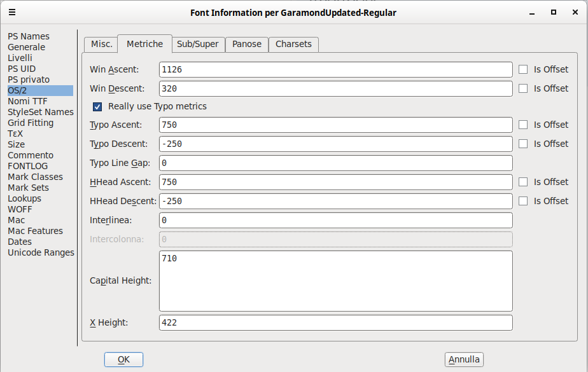This screenshot has width=588, height=372.
Task: Focus the Interlinea input field
Action: (335, 220)
